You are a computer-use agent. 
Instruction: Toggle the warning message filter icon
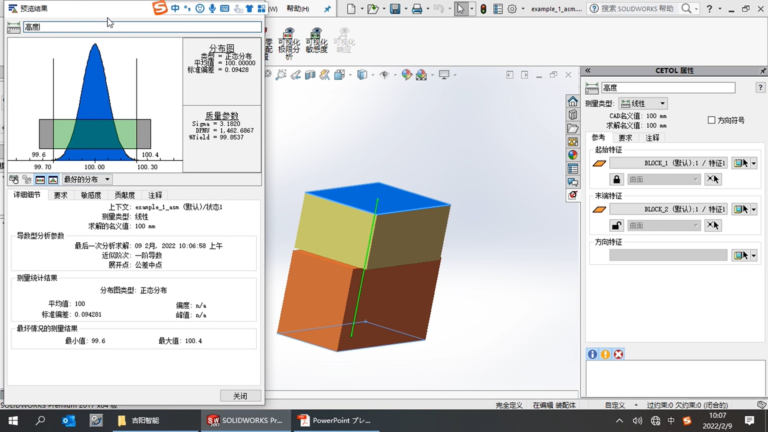(605, 354)
